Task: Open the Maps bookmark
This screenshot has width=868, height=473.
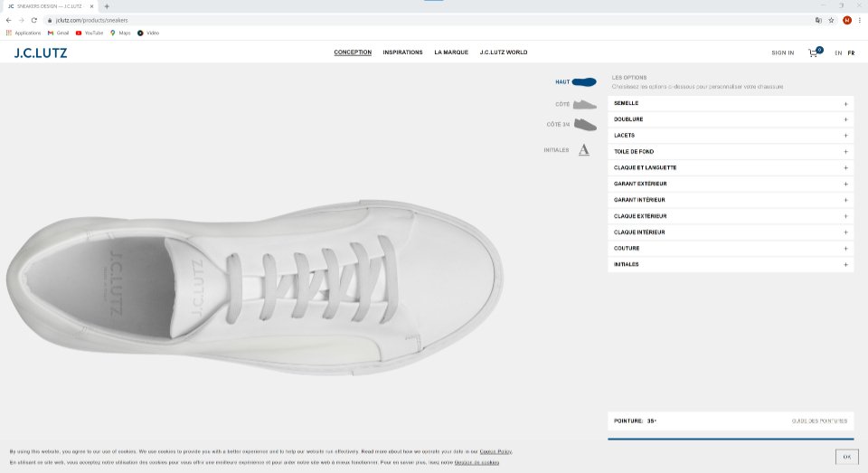Action: pos(120,33)
